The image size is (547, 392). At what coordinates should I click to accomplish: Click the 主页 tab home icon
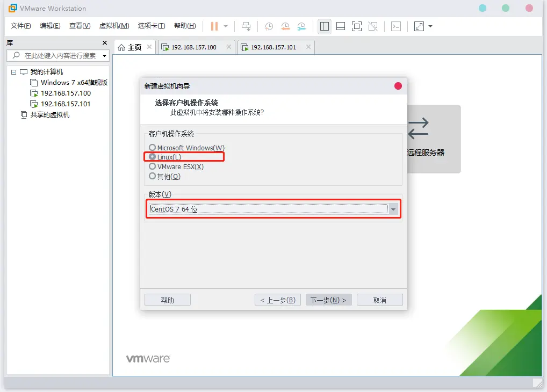121,47
